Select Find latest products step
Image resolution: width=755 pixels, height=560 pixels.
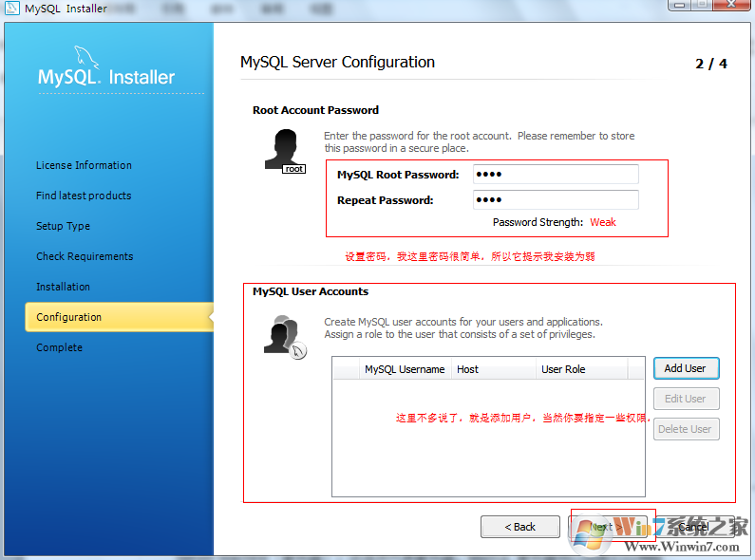[84, 196]
